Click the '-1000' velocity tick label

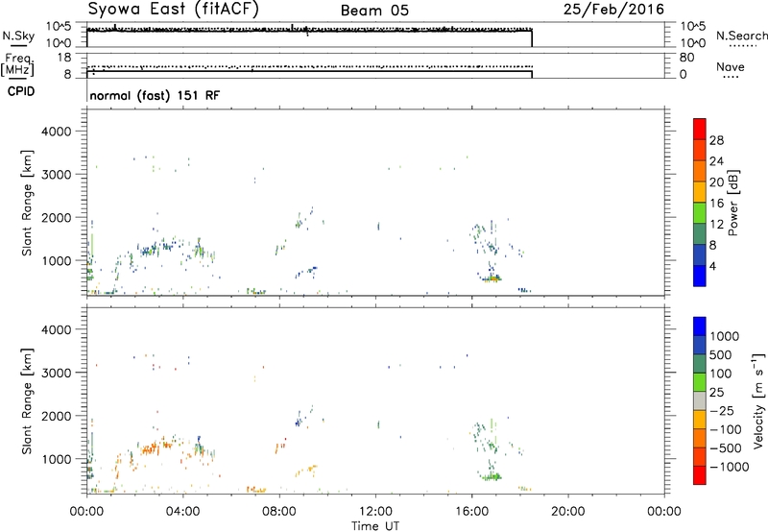coord(729,467)
